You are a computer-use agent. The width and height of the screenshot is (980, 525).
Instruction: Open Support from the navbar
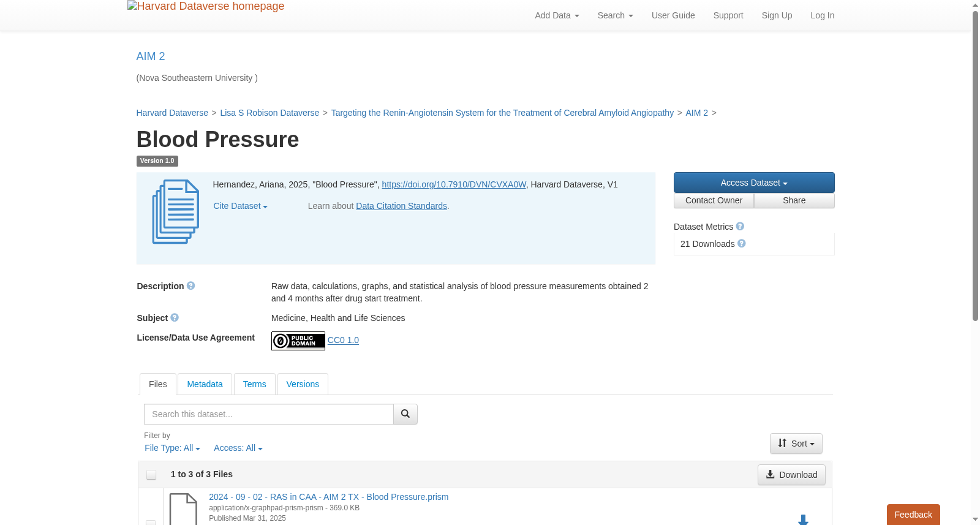point(728,15)
